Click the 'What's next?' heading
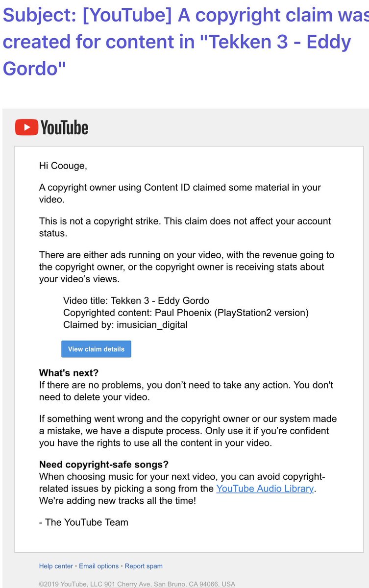The height and width of the screenshot is (588, 369). [69, 372]
